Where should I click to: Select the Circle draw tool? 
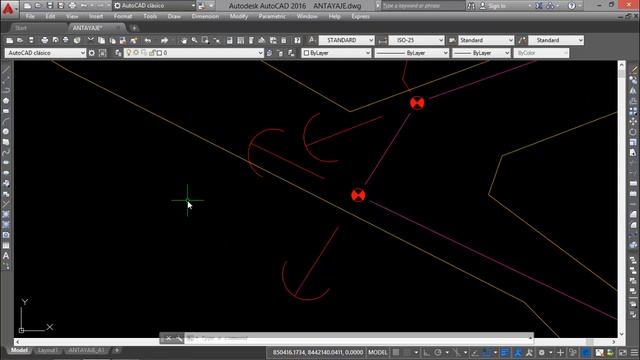coord(6,131)
